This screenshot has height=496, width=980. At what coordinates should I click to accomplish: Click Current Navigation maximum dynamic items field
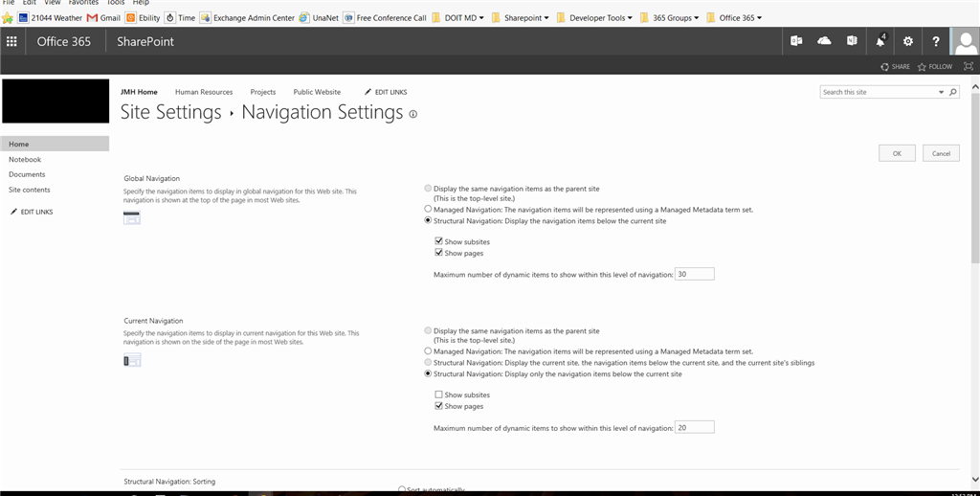(x=695, y=427)
